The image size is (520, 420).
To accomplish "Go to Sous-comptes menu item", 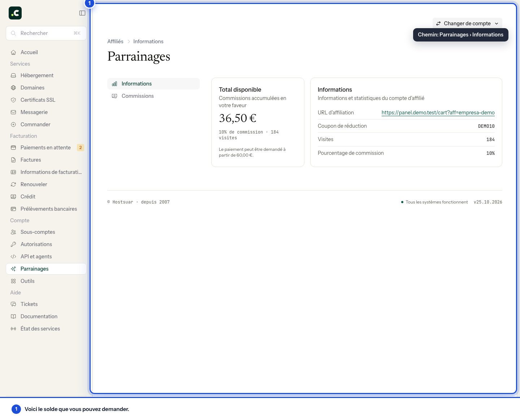I will click(x=46, y=232).
